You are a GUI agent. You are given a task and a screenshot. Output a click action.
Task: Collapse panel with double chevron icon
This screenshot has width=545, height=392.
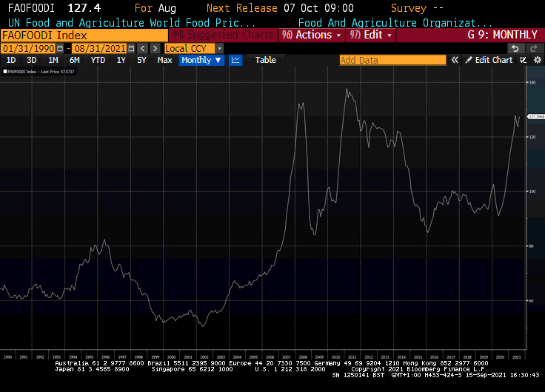tap(455, 60)
